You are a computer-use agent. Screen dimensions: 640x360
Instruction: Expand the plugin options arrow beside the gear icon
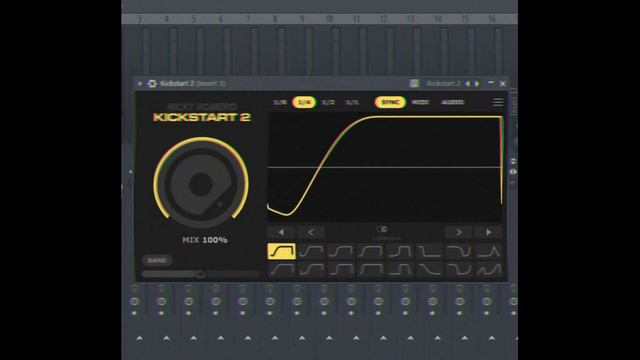point(140,84)
